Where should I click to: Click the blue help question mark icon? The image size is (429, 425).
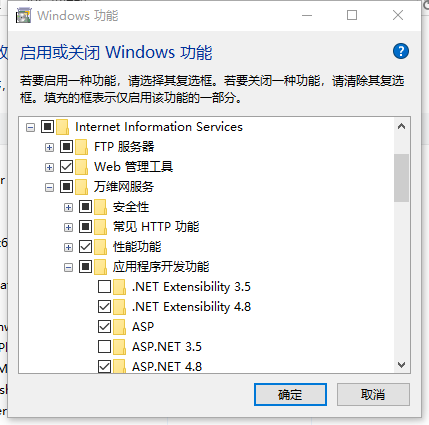pyautogui.click(x=401, y=51)
